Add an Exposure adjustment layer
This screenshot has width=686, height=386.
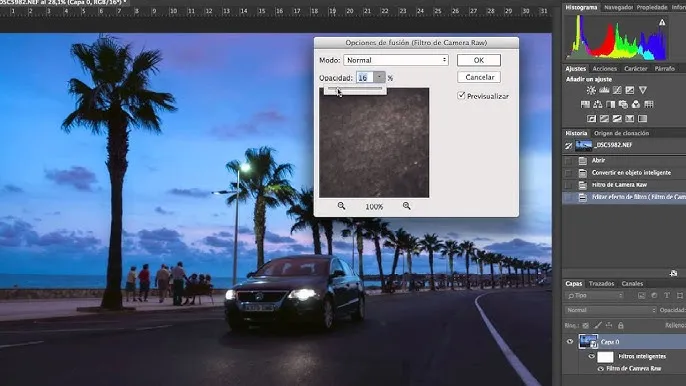630,90
